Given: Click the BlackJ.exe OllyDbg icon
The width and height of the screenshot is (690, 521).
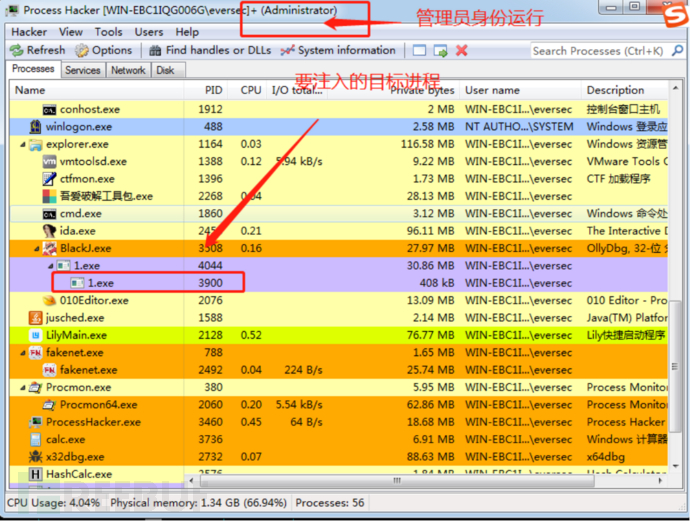Looking at the screenshot, I should pyautogui.click(x=49, y=249).
